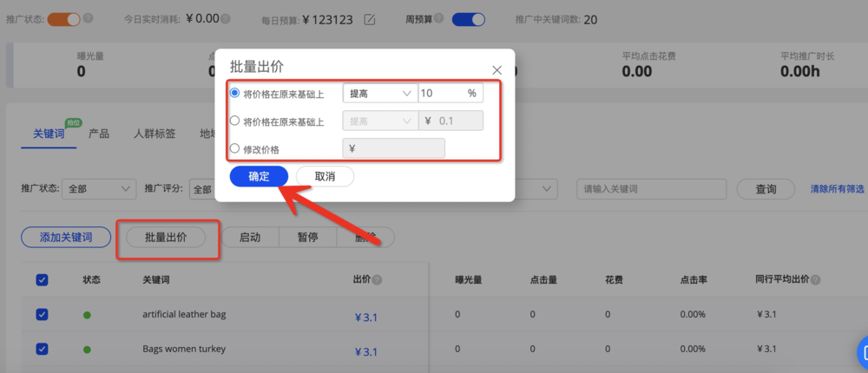The height and width of the screenshot is (373, 868).
Task: Click the 暂停 button
Action: coord(307,238)
